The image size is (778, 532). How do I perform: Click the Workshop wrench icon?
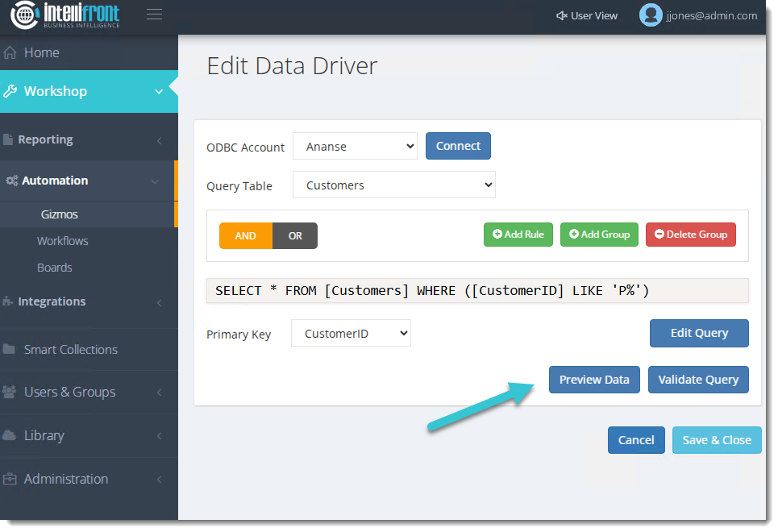click(x=10, y=92)
